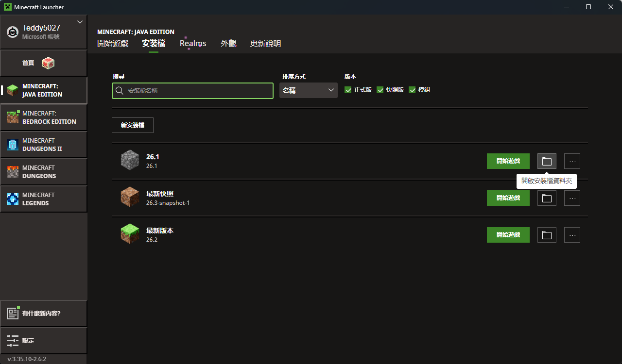This screenshot has width=622, height=364.
Task: Click the MINECRAFT: JAVA EDITION header title
Action: click(136, 32)
